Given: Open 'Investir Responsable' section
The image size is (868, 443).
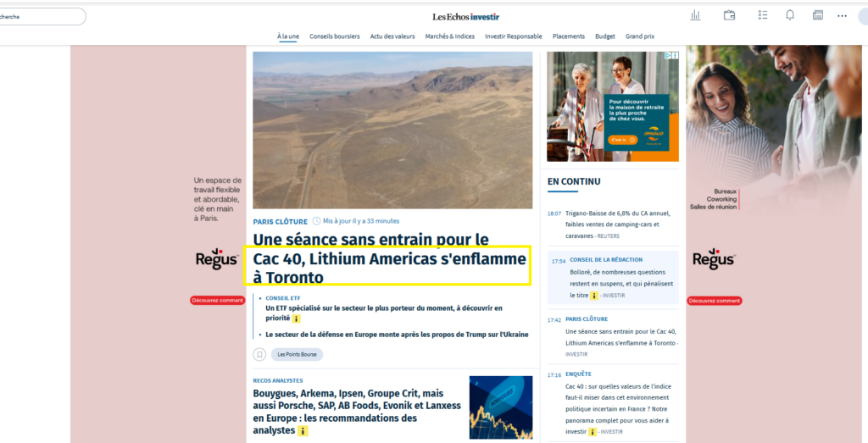Looking at the screenshot, I should (514, 36).
